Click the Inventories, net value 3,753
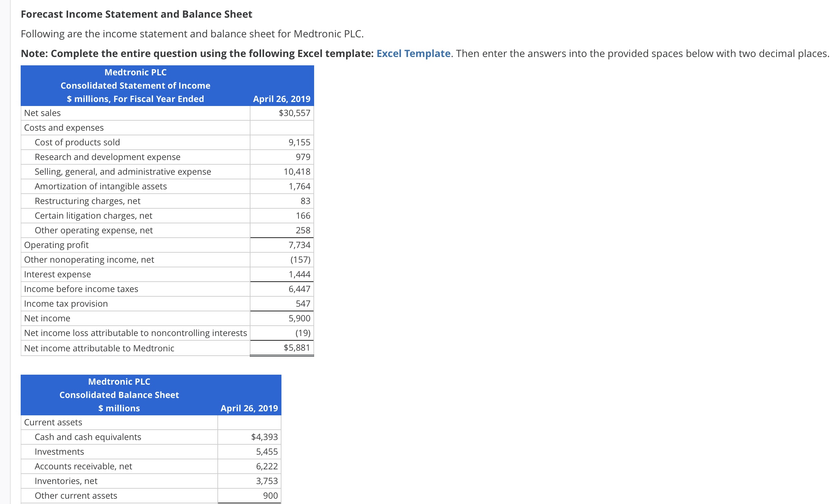This screenshot has height=504, width=840. point(267,481)
